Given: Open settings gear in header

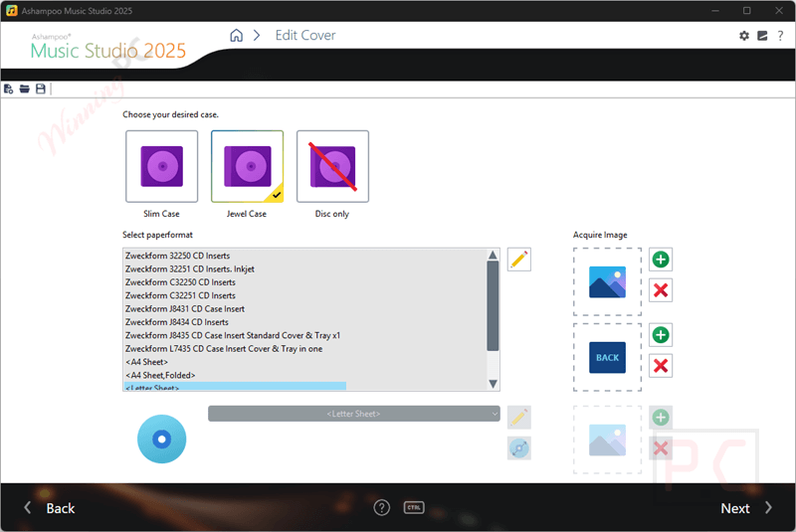Looking at the screenshot, I should [743, 36].
